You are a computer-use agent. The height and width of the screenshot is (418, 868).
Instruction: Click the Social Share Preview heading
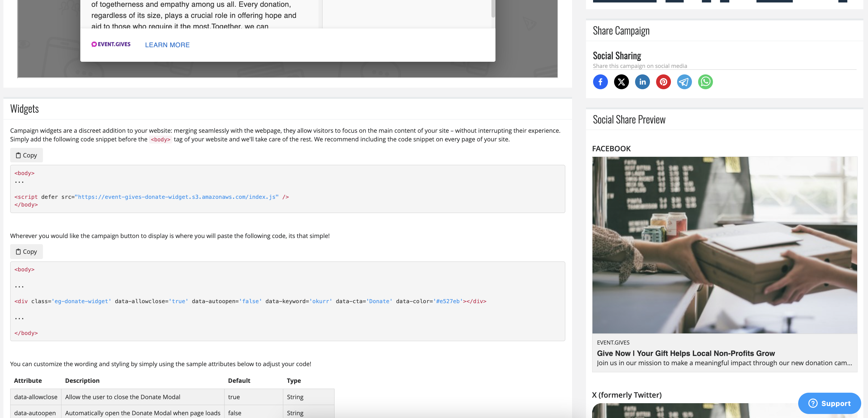pyautogui.click(x=629, y=119)
